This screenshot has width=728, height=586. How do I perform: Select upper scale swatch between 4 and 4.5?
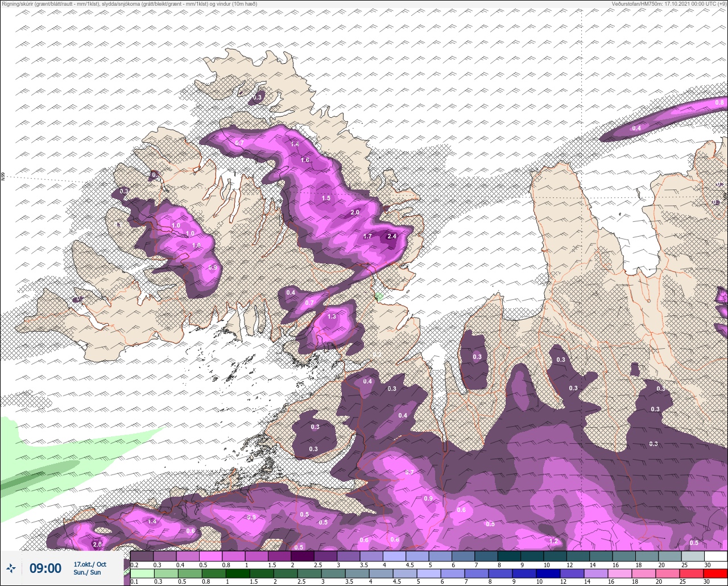(394, 556)
